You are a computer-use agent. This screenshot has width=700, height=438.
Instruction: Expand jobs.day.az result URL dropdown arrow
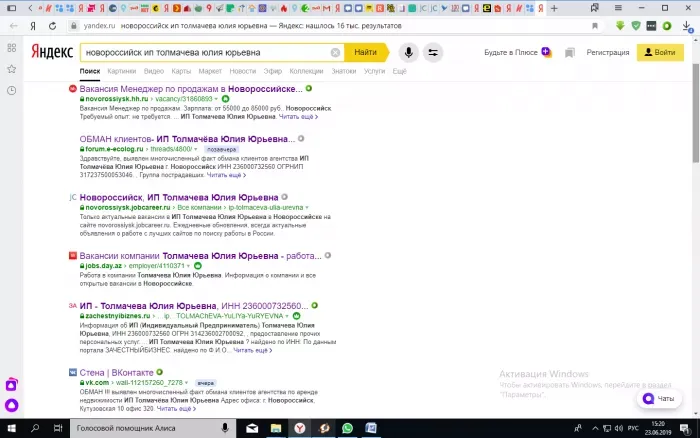pos(188,266)
